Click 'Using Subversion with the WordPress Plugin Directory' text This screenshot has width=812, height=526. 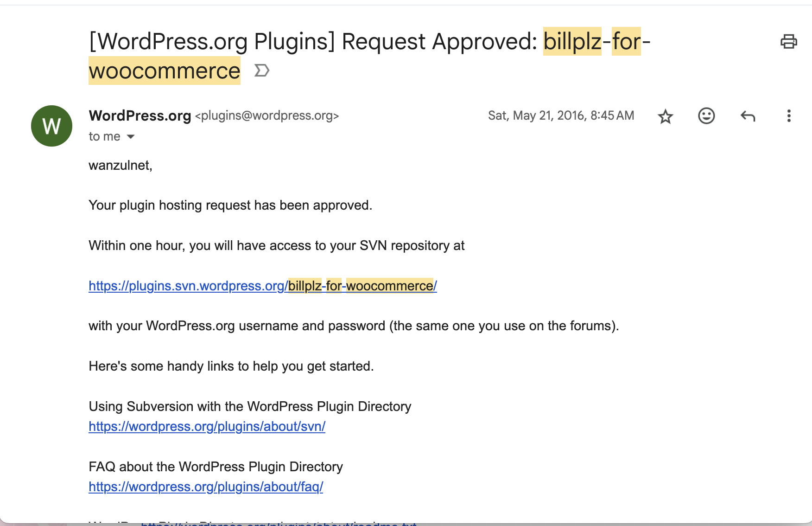(250, 406)
